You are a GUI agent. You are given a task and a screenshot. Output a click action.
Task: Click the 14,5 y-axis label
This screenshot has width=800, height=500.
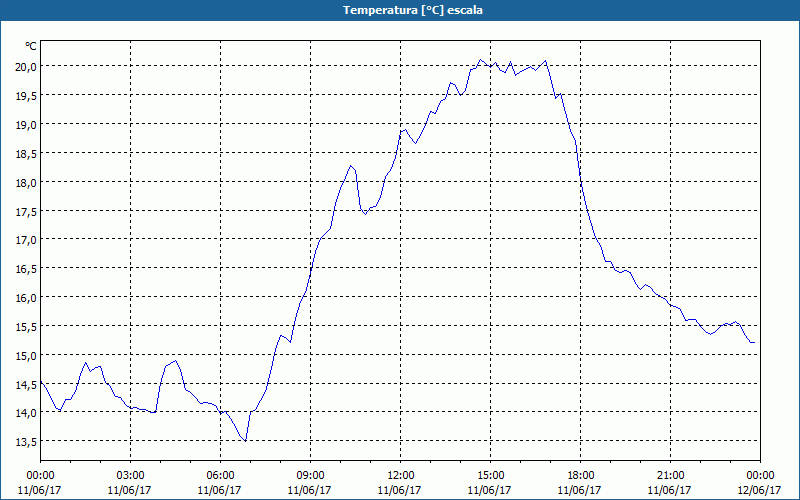click(26, 384)
